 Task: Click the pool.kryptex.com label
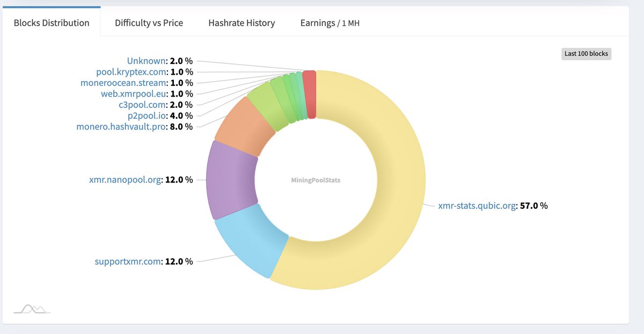[x=131, y=71]
